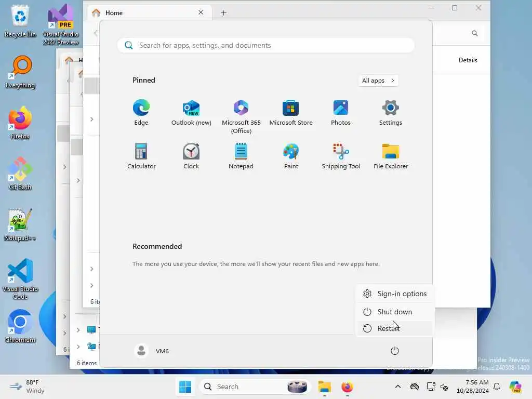The width and height of the screenshot is (532, 399).
Task: Open VM6 user account menu
Action: (152, 351)
